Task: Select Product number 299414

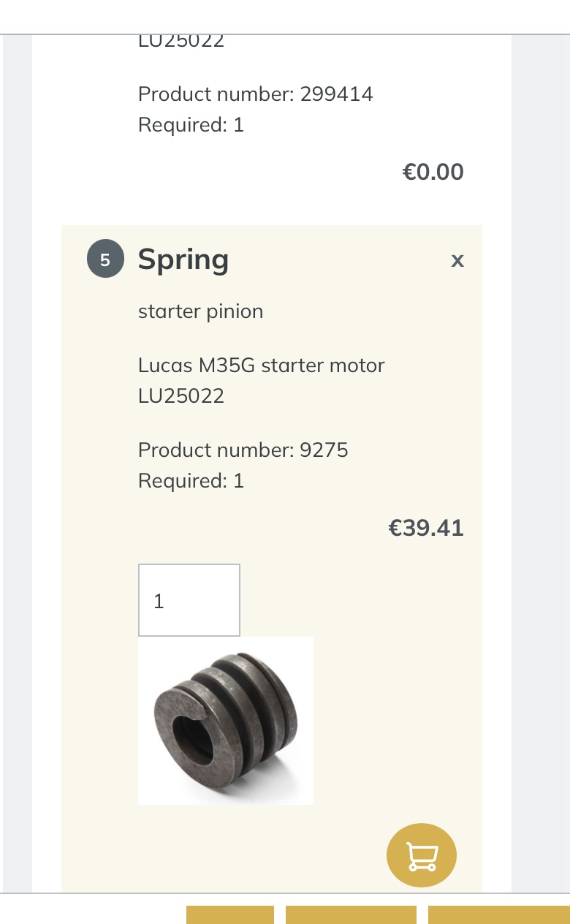Action: pyautogui.click(x=256, y=94)
